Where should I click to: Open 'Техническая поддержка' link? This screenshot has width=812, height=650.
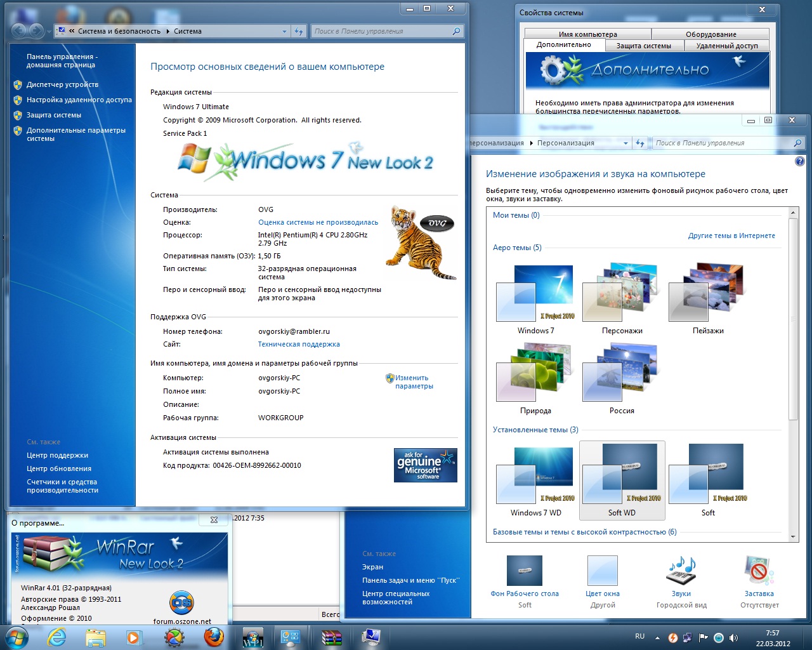coord(299,344)
